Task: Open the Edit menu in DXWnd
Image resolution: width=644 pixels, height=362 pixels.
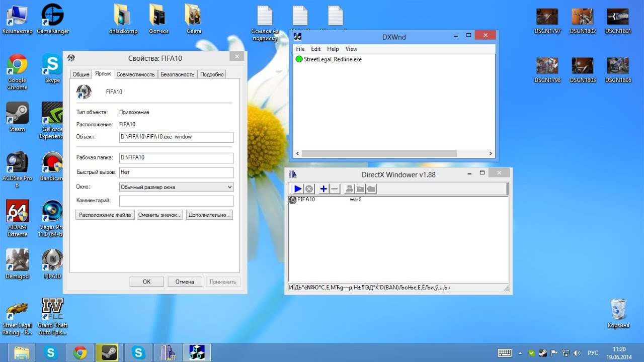Action: click(x=316, y=49)
